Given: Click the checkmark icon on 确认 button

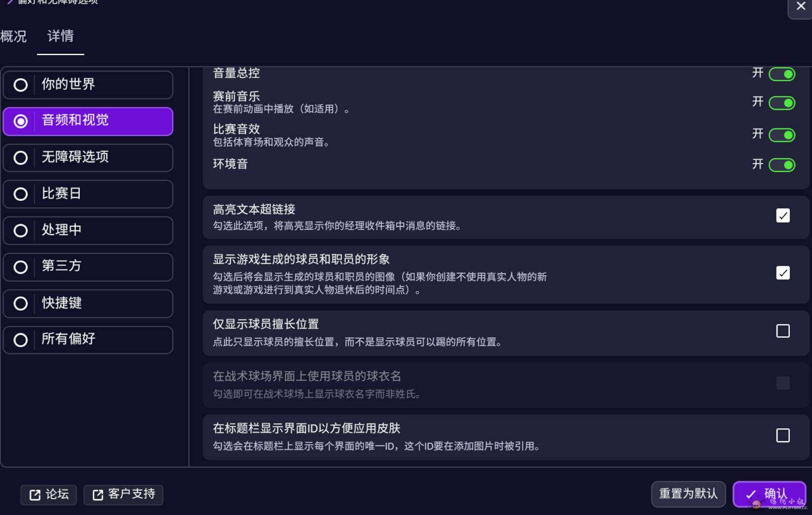Looking at the screenshot, I should coord(751,494).
